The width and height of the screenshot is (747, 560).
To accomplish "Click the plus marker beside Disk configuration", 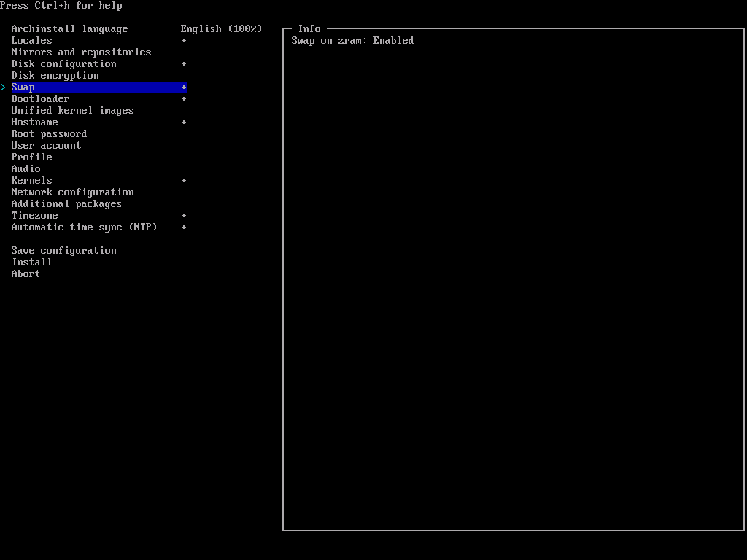I will 184,64.
